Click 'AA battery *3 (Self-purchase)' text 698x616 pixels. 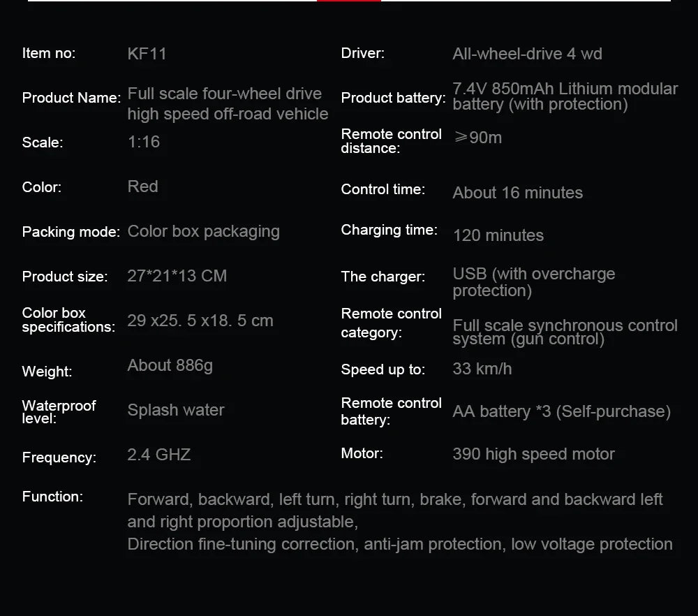point(561,411)
